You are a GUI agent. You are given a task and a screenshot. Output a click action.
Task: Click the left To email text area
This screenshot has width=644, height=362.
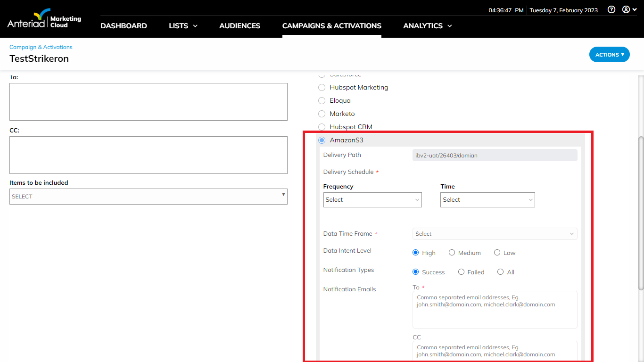149,102
